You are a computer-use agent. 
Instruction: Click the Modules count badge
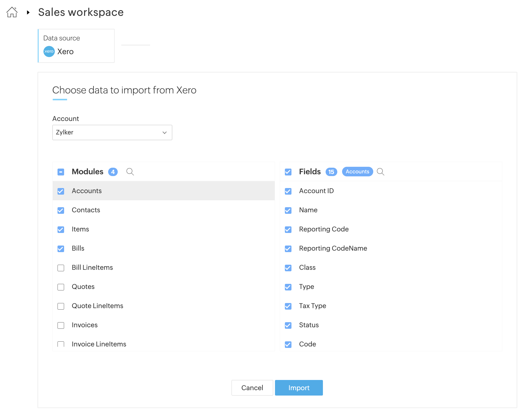tap(113, 172)
